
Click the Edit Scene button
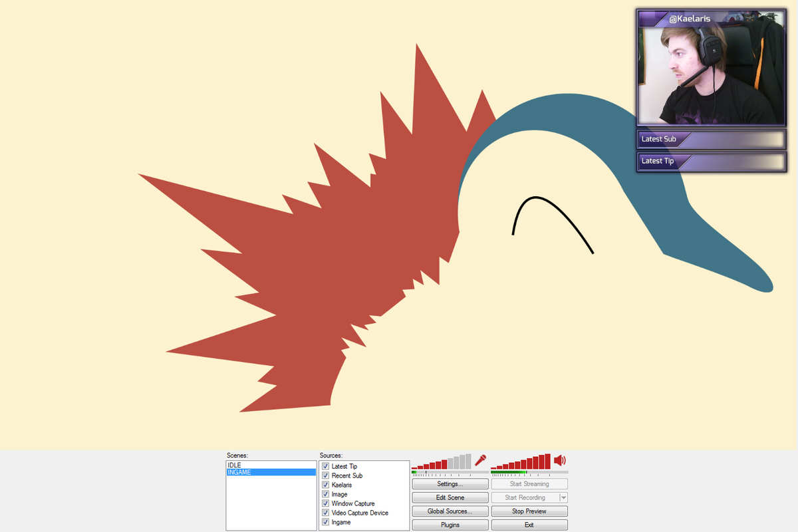(450, 497)
